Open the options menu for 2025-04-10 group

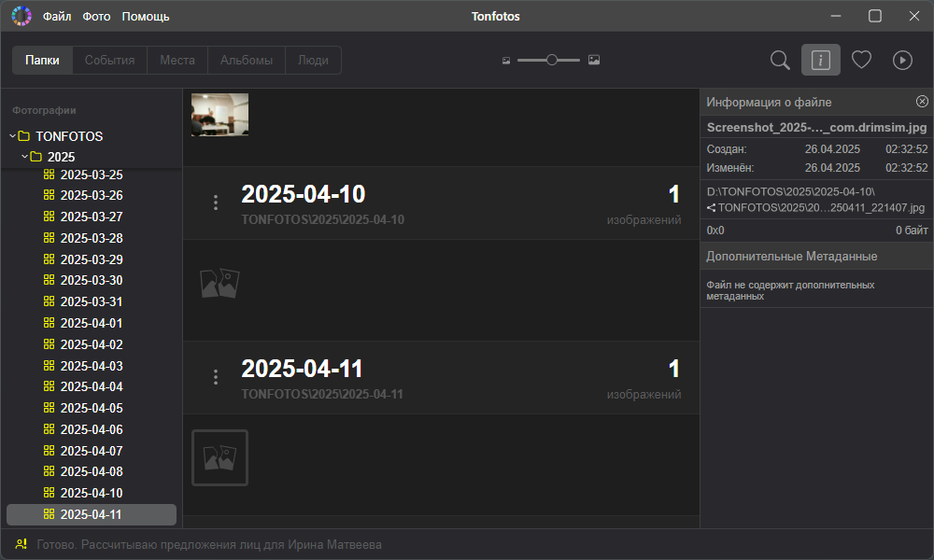point(216,203)
